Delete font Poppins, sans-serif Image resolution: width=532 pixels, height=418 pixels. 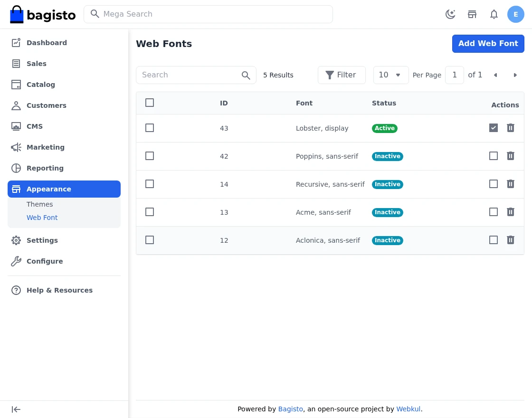(x=510, y=156)
